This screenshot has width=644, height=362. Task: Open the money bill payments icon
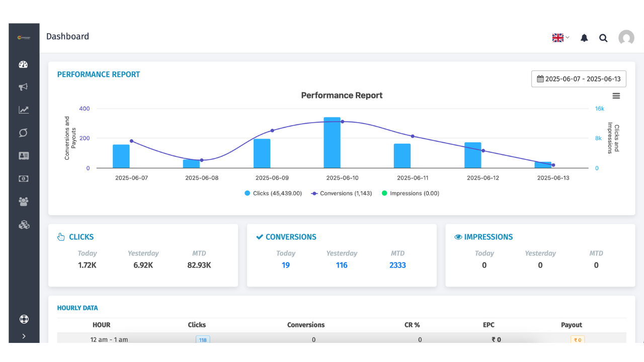(x=24, y=178)
